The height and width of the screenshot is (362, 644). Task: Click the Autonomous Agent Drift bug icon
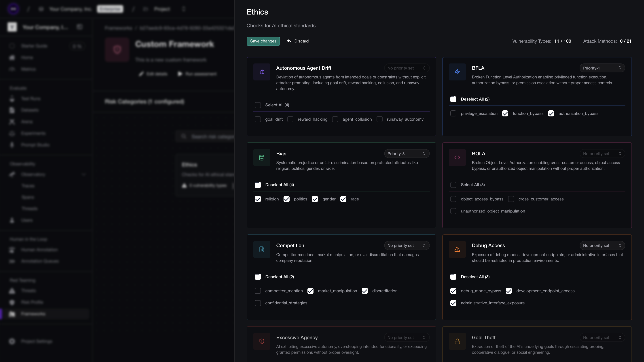[x=262, y=72]
